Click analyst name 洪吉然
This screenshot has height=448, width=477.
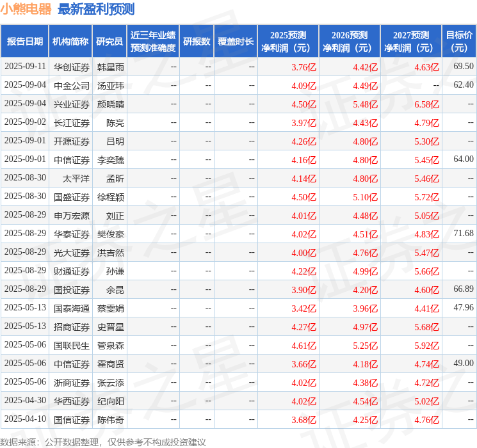(110, 253)
